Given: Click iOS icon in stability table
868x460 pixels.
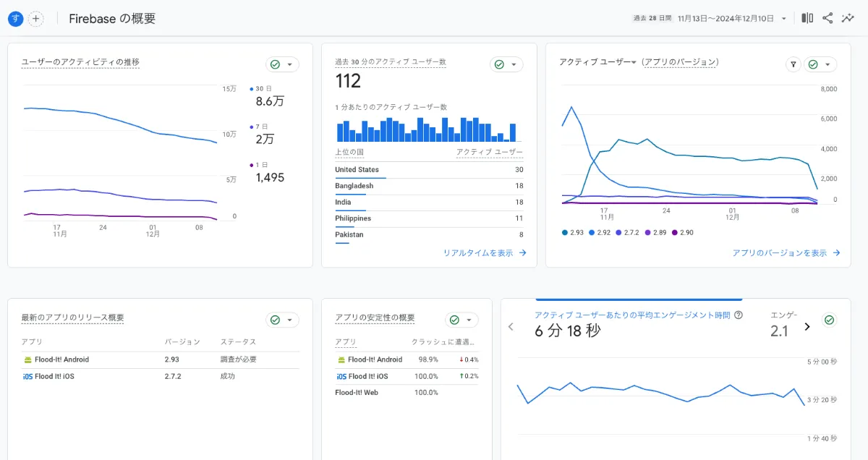Looking at the screenshot, I should coord(341,376).
